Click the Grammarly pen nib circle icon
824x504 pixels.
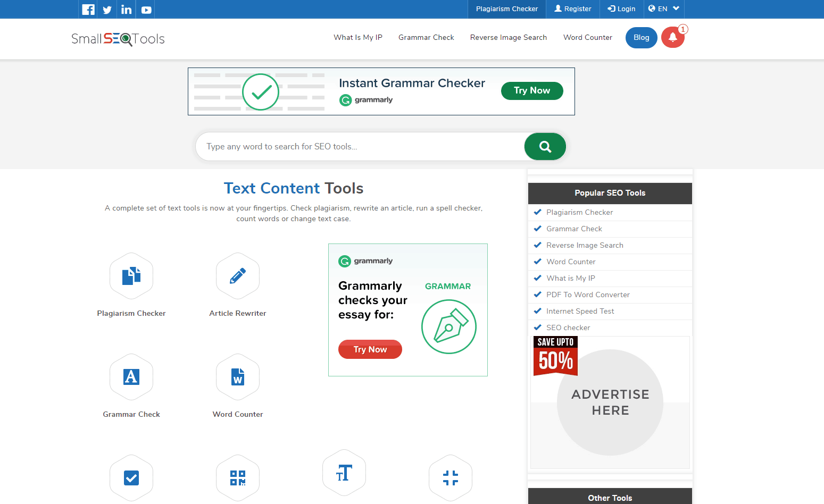coord(449,327)
